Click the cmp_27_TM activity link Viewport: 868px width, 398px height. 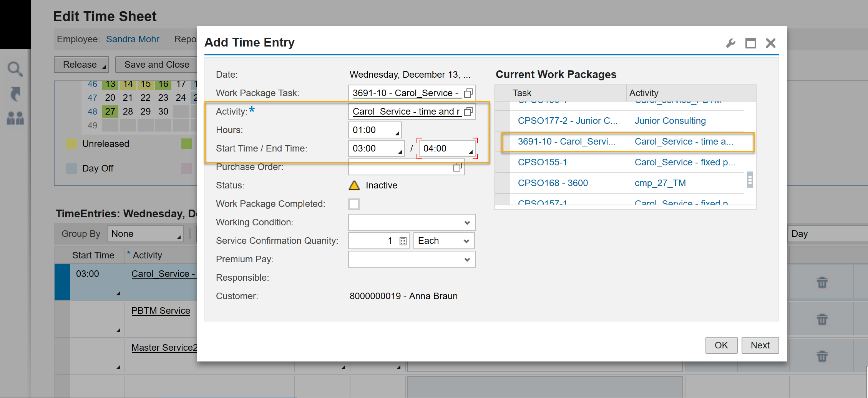click(x=660, y=183)
